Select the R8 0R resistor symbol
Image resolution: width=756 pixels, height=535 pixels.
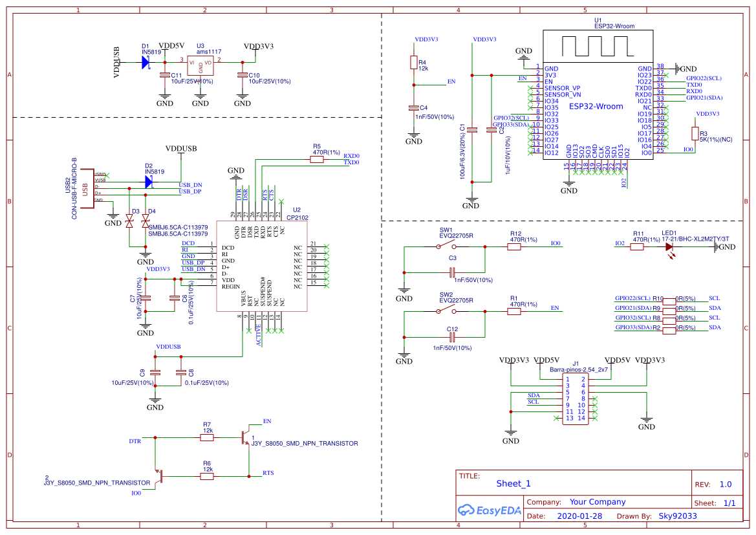tap(669, 321)
